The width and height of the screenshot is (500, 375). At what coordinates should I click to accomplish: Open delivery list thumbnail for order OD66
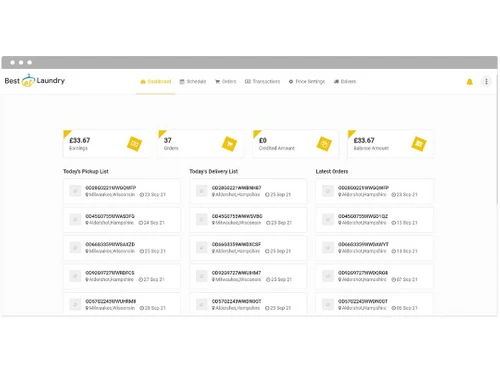(x=202, y=248)
